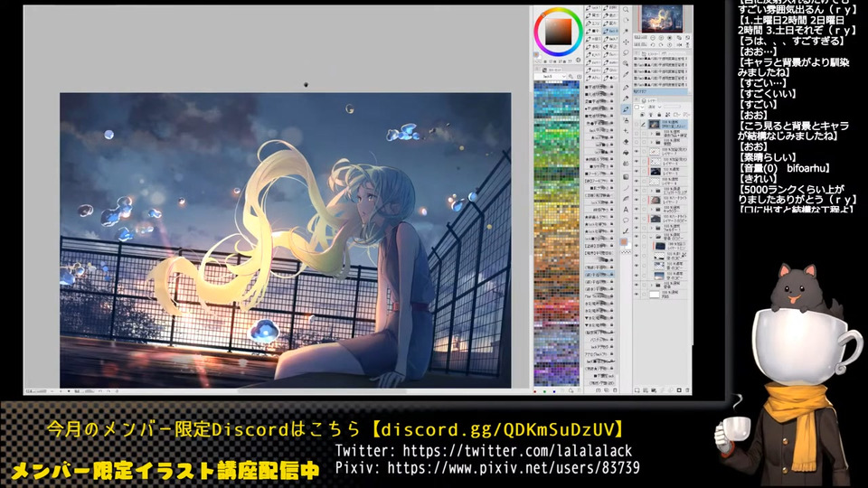Hide the ハードライト レイヤー2 layer
Image resolution: width=868 pixels, height=488 pixels.
(x=636, y=200)
